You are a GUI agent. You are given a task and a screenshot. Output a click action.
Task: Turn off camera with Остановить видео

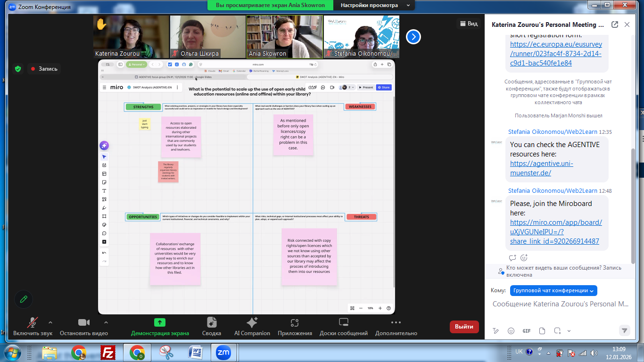tap(83, 323)
